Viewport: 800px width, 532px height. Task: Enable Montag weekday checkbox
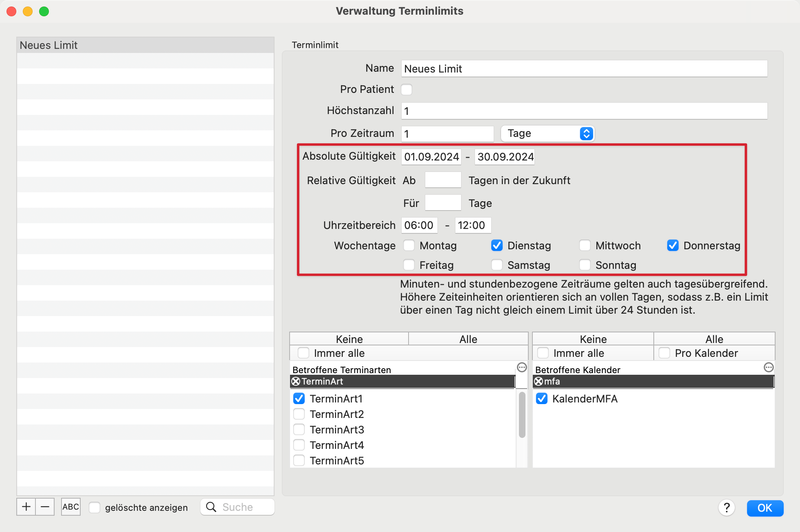[x=409, y=245]
